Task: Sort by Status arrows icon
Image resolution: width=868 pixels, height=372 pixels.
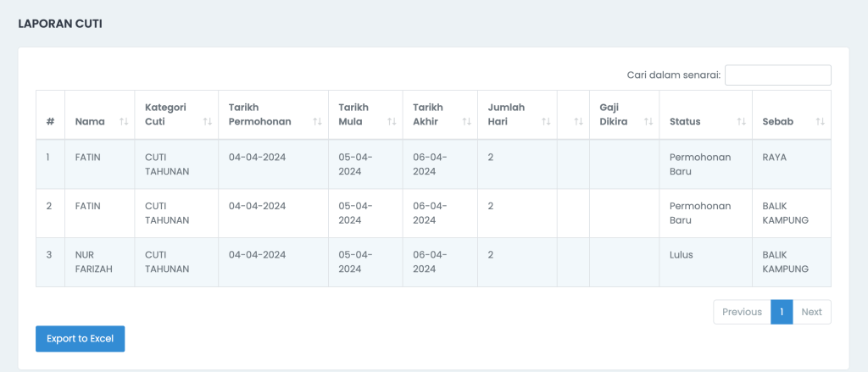Action: [x=741, y=121]
